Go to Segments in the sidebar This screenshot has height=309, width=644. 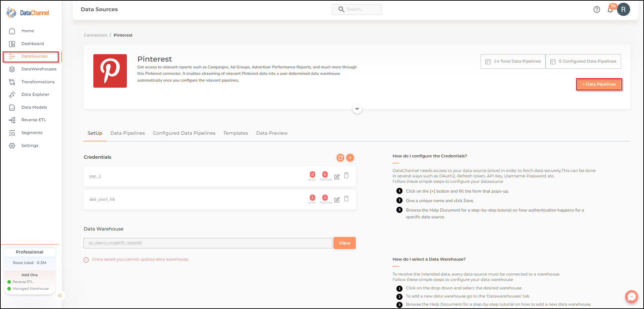(32, 133)
